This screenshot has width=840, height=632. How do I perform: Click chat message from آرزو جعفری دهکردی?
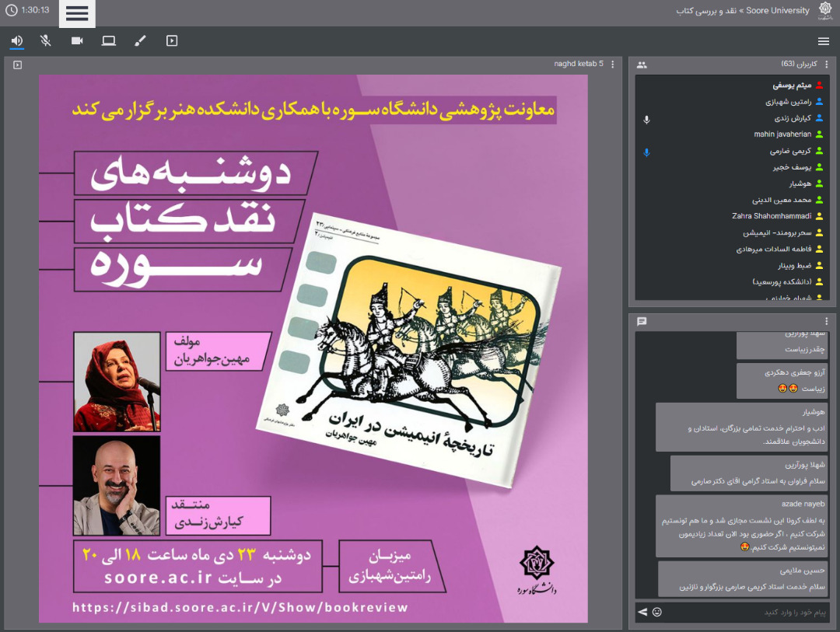coord(782,381)
